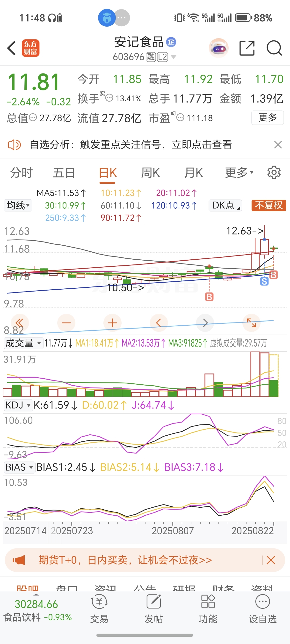Tap the blue S signal marker
The image size is (290, 644).
point(264,281)
